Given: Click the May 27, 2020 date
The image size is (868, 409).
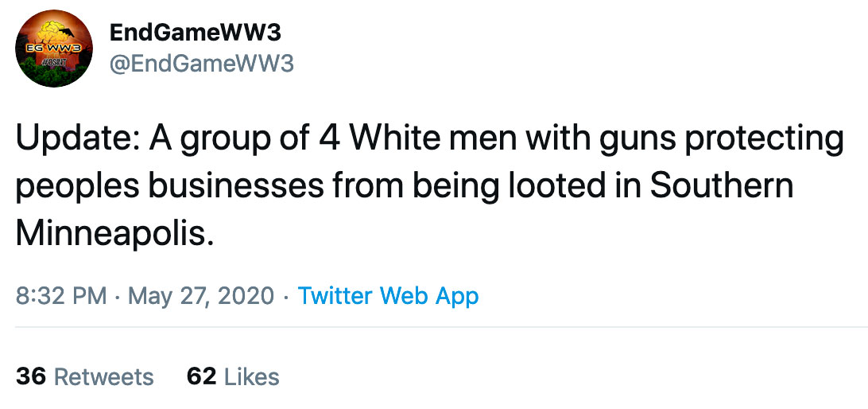Looking at the screenshot, I should [201, 296].
